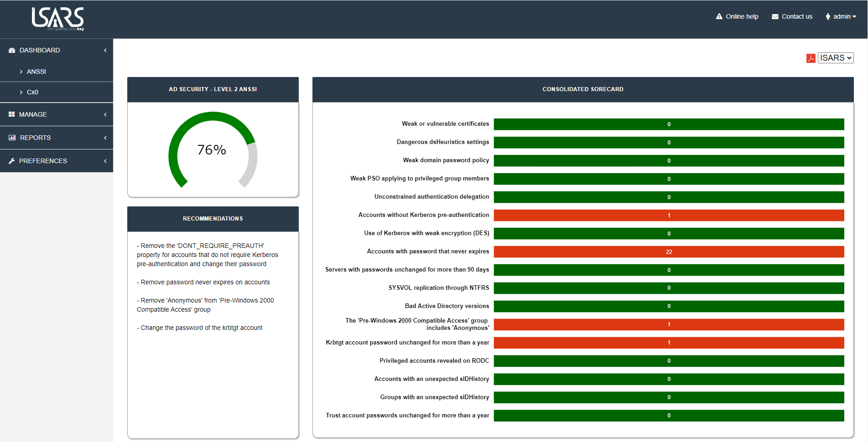Click the Reports chart icon
Viewport: 868px width, 442px height.
(12, 138)
